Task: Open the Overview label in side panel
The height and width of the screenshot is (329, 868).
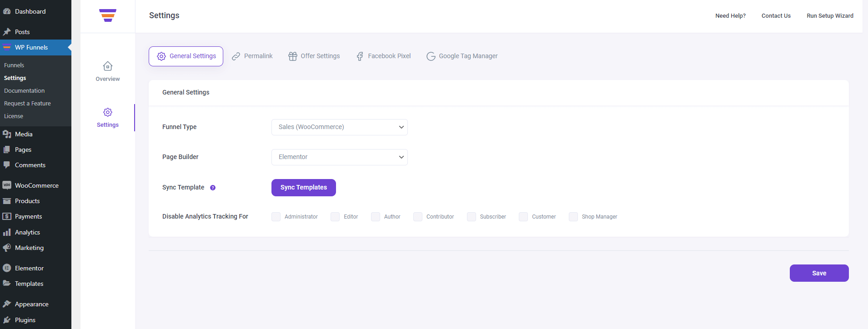Action: pyautogui.click(x=108, y=79)
